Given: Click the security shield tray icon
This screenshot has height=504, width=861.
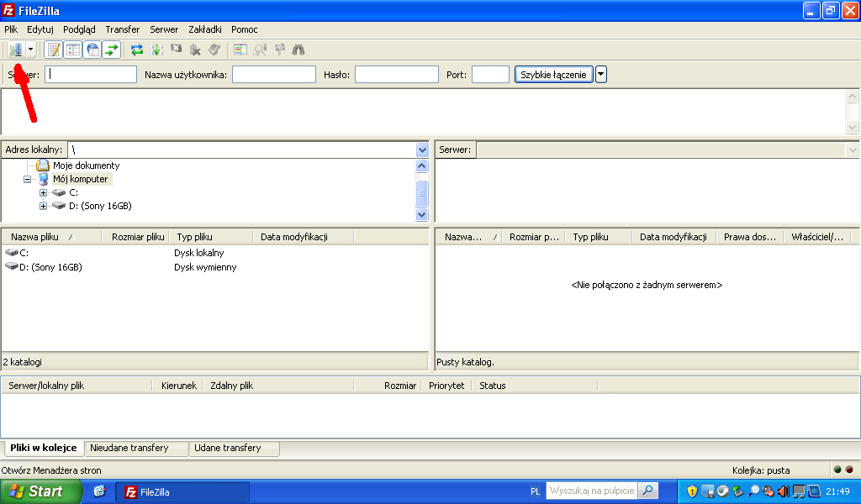Looking at the screenshot, I should [692, 491].
